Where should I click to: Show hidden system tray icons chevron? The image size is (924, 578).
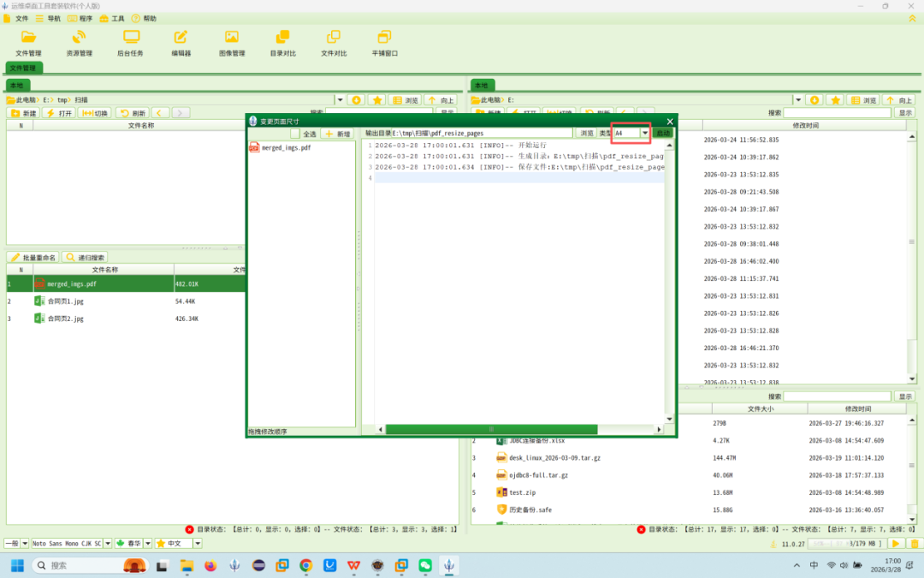(797, 565)
